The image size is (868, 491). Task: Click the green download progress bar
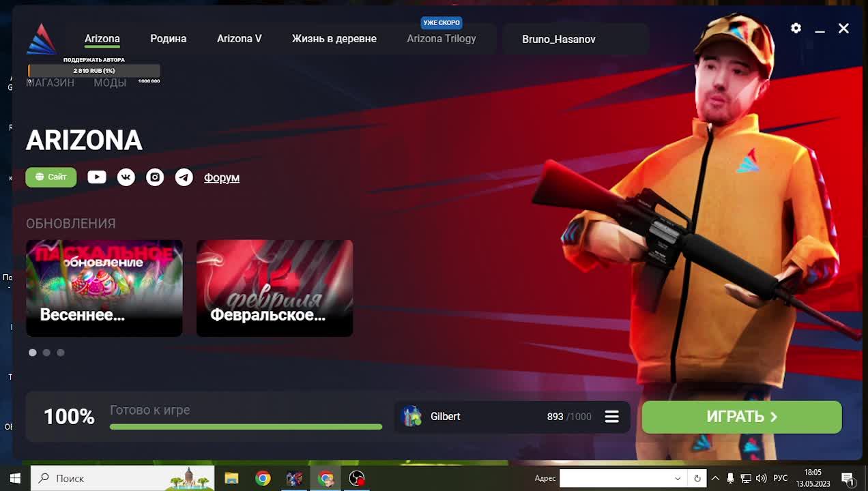[x=246, y=427]
